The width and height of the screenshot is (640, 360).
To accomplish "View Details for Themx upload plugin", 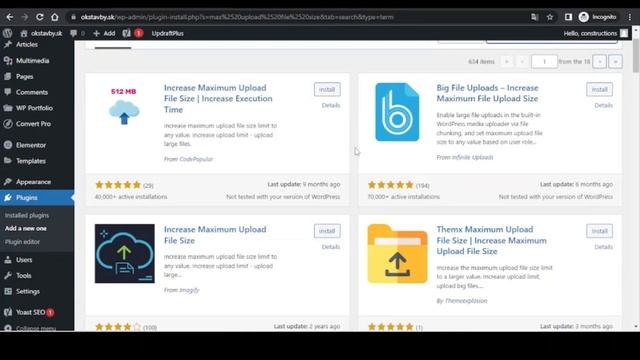I will point(603,247).
